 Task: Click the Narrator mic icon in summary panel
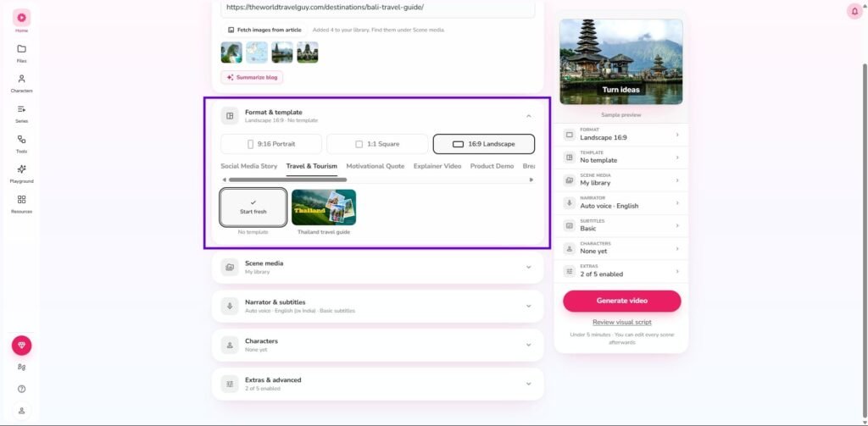point(569,203)
